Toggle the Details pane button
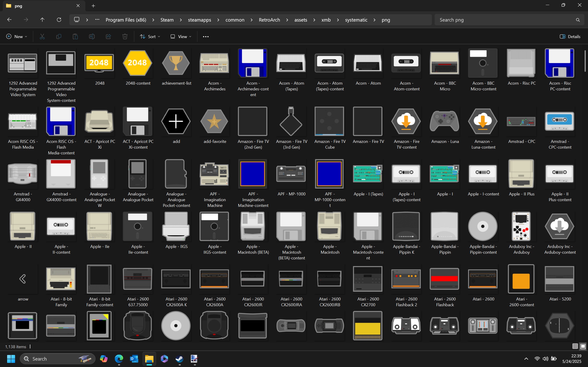 point(570,36)
